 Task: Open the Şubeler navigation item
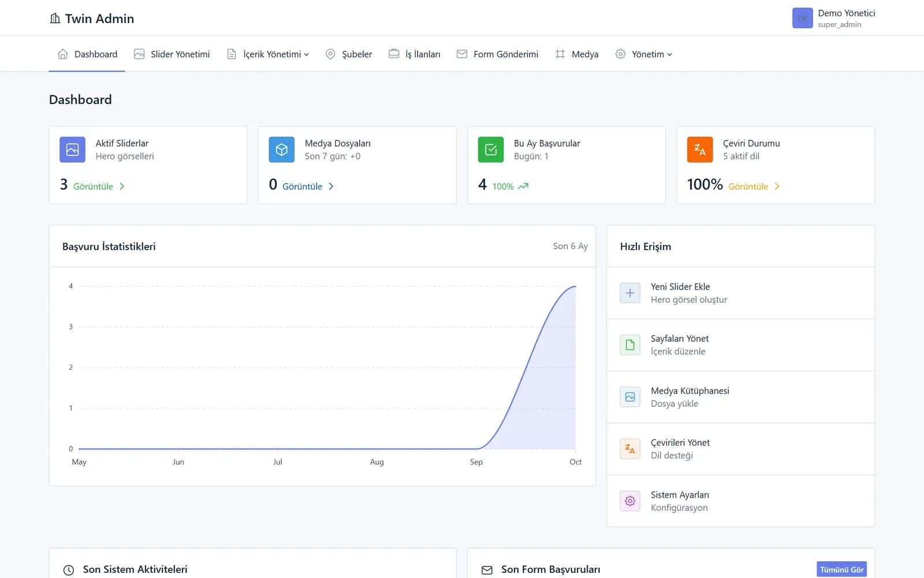click(349, 54)
